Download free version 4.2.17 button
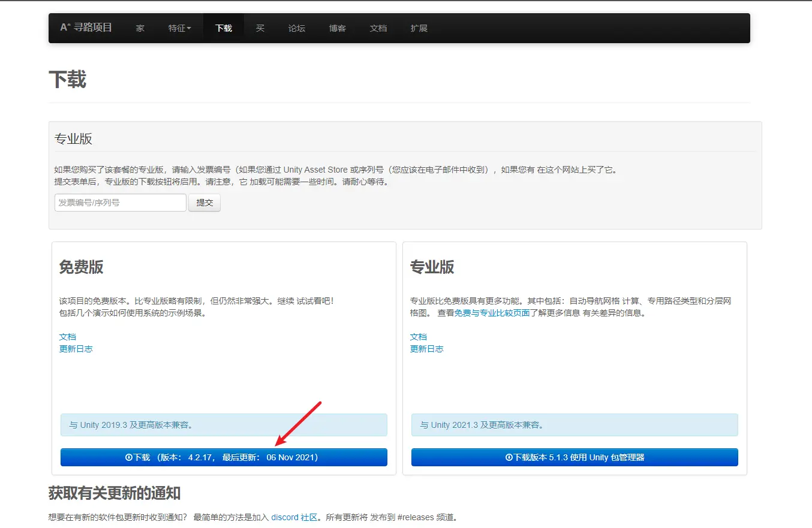Screen dimensions: 812x528 [x=224, y=457]
